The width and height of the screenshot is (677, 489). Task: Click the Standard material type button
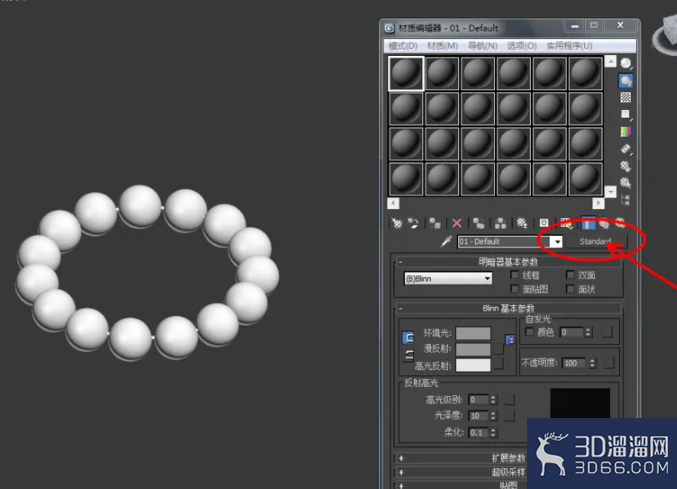point(596,241)
